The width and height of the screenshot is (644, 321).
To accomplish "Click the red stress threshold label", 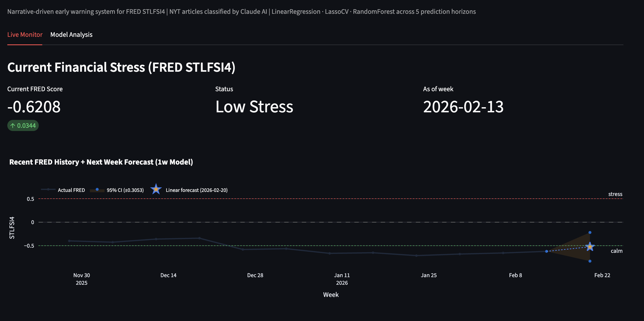I will point(615,194).
